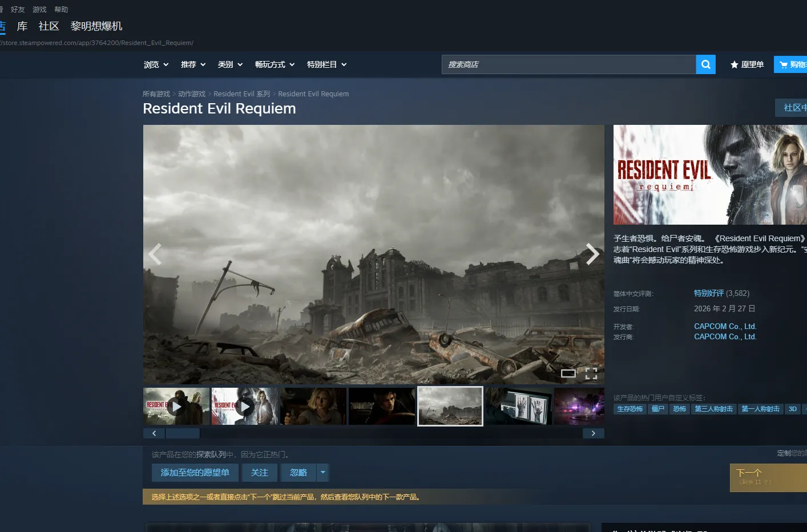This screenshot has height=532, width=807.
Task: Open dropdown arrow beside 忽略 button
Action: 323,472
